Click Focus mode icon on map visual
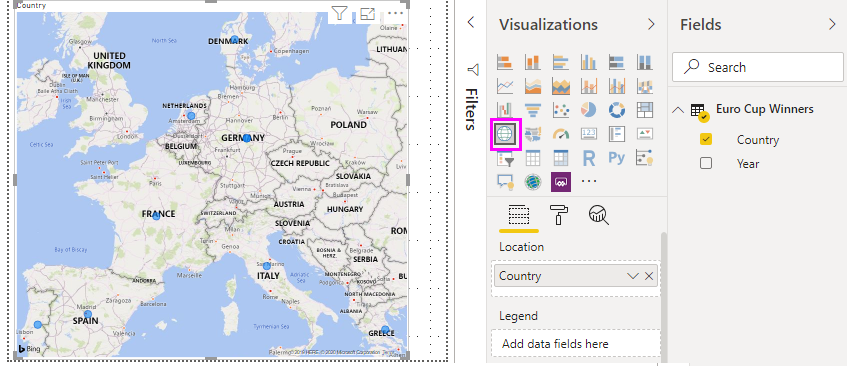 (x=367, y=14)
